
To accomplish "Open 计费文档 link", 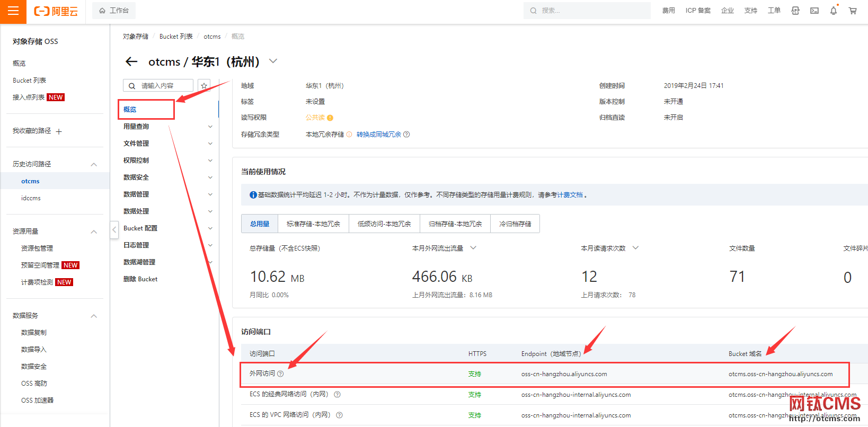I will pyautogui.click(x=570, y=195).
